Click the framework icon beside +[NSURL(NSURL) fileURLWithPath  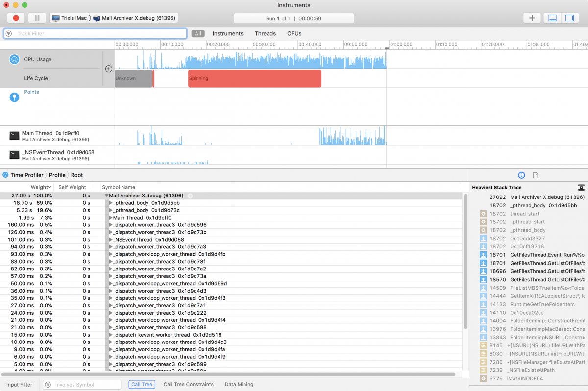click(483, 345)
